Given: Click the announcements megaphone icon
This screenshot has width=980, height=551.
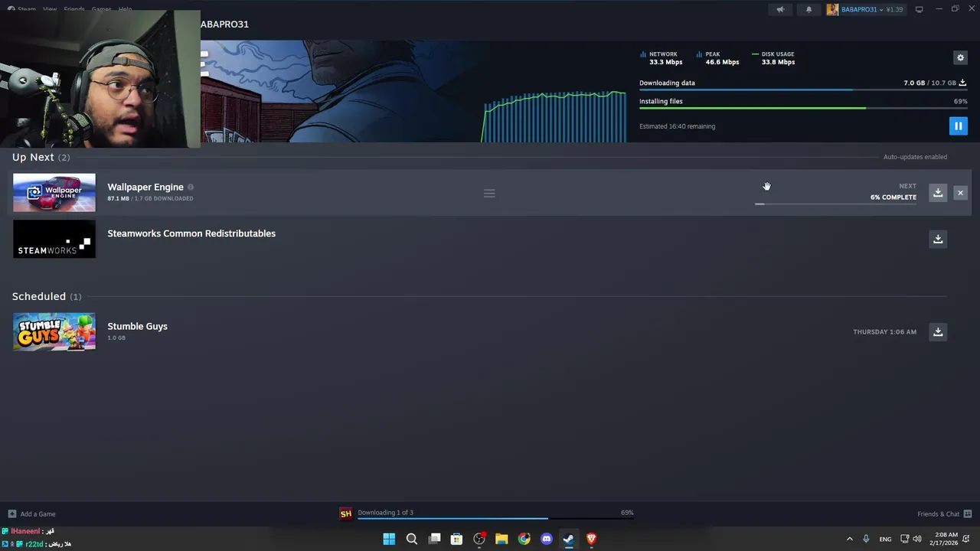Looking at the screenshot, I should 780,9.
